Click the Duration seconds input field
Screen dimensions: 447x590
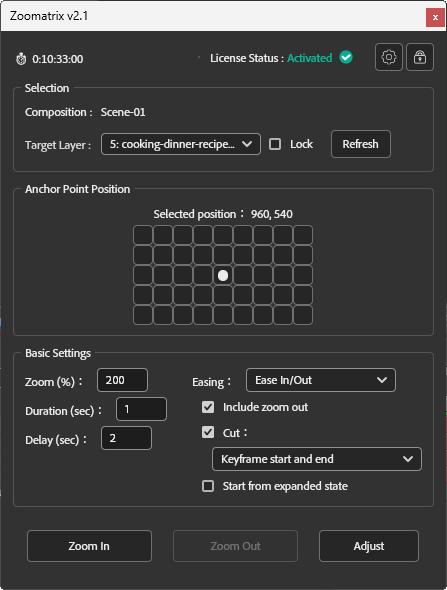pyautogui.click(x=141, y=409)
